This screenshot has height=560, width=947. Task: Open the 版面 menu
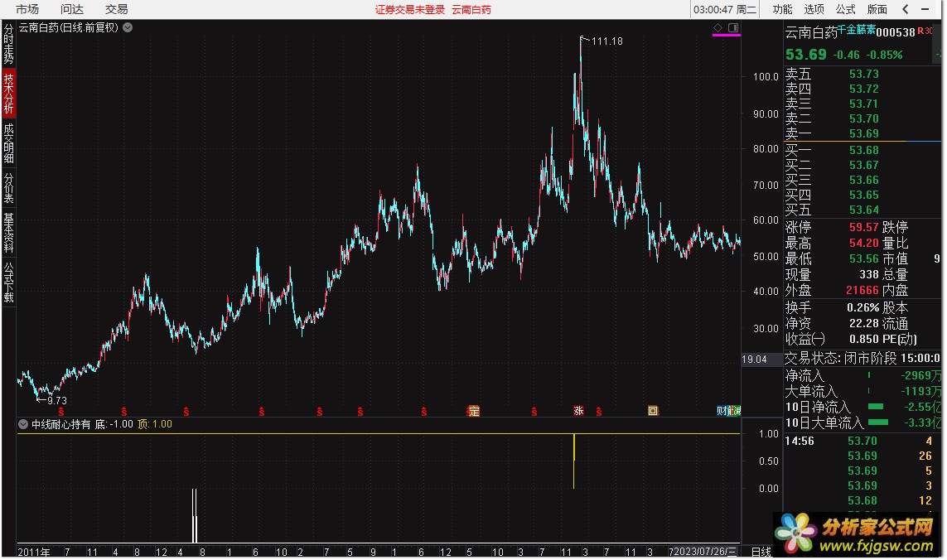click(877, 9)
